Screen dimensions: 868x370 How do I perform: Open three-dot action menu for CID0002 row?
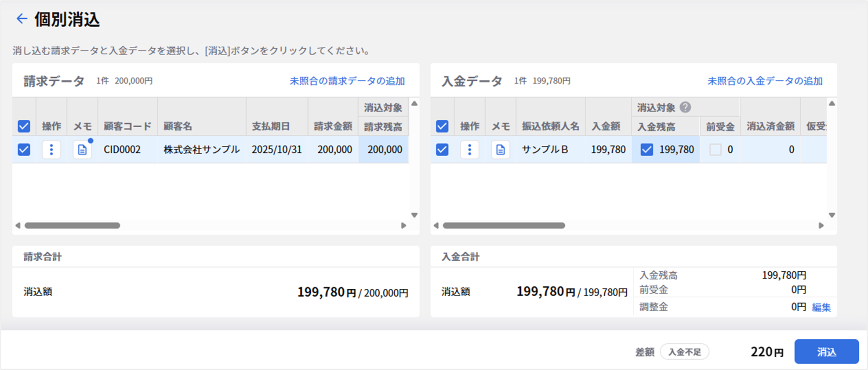tap(51, 150)
